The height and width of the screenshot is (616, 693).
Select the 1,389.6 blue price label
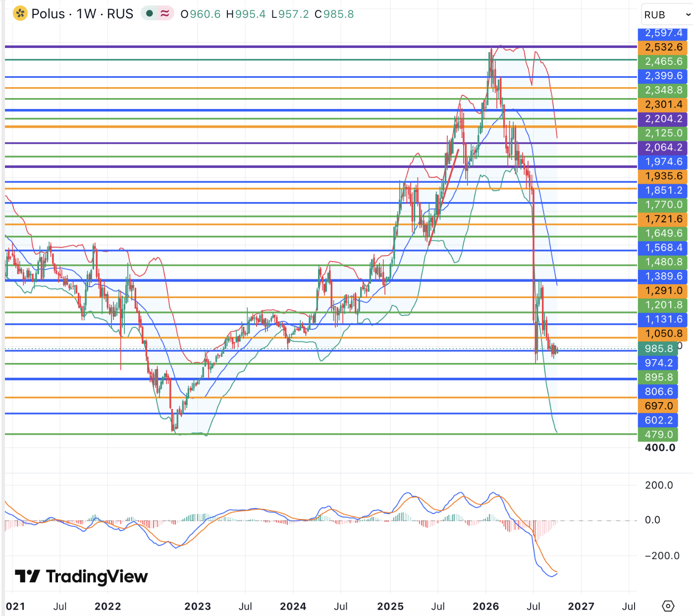[x=663, y=276]
